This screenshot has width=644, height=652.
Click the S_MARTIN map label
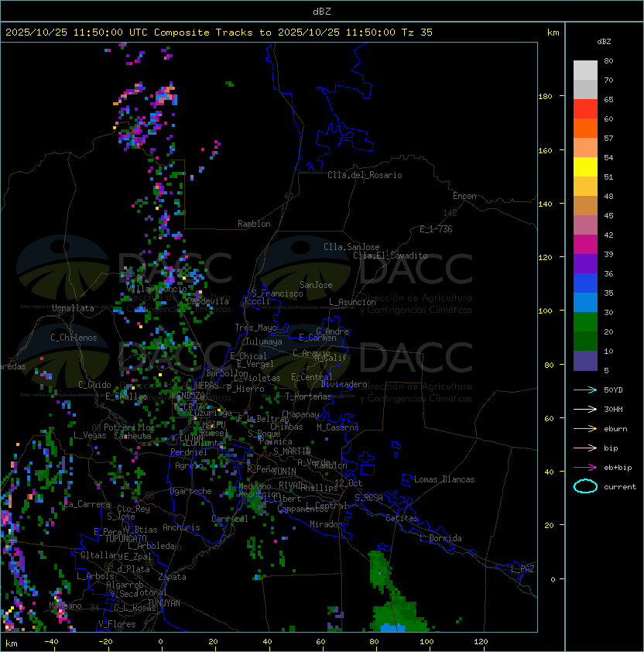tap(292, 451)
